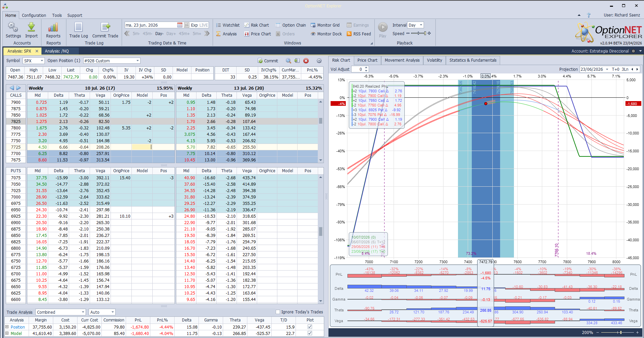Click the chain layout icon beside magnifier
Screen dimensions: 644x338
pos(297,61)
